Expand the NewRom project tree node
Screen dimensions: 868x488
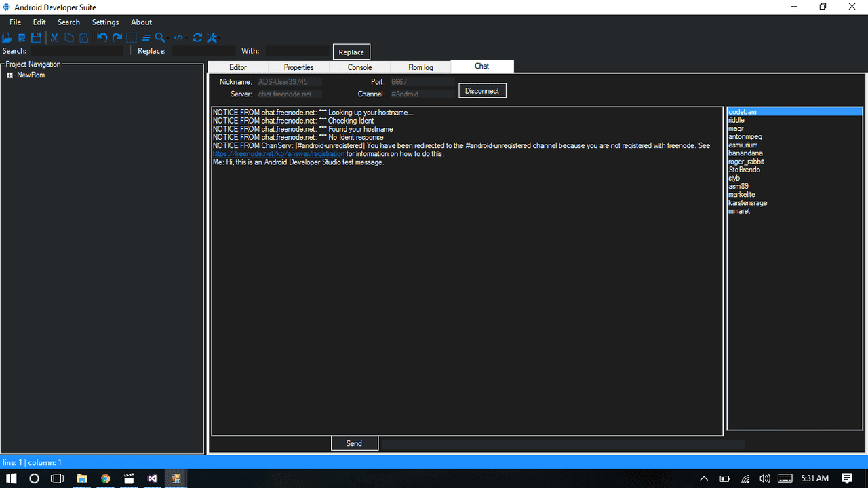click(x=9, y=75)
